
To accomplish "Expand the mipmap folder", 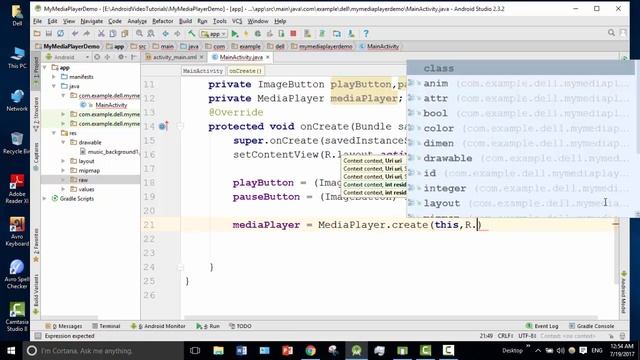I will (63, 171).
